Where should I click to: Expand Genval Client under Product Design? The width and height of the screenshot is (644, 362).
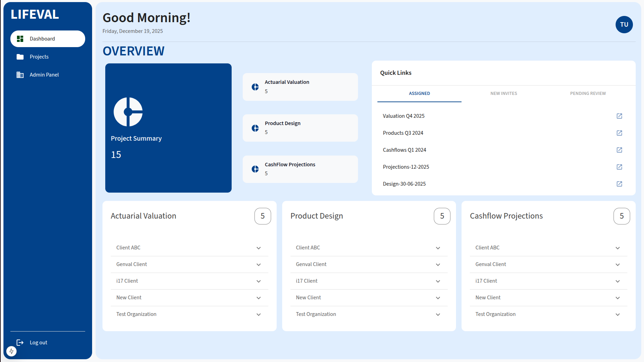click(x=438, y=265)
